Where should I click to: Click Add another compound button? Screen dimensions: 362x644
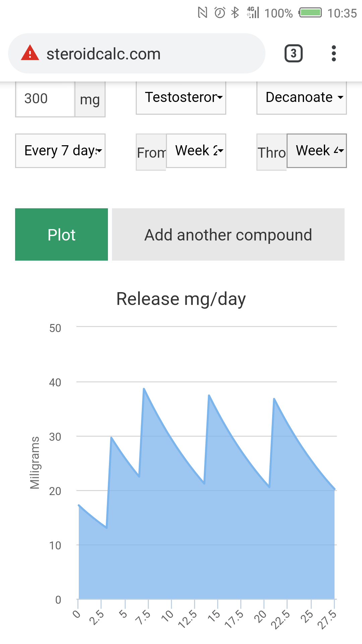coord(228,234)
